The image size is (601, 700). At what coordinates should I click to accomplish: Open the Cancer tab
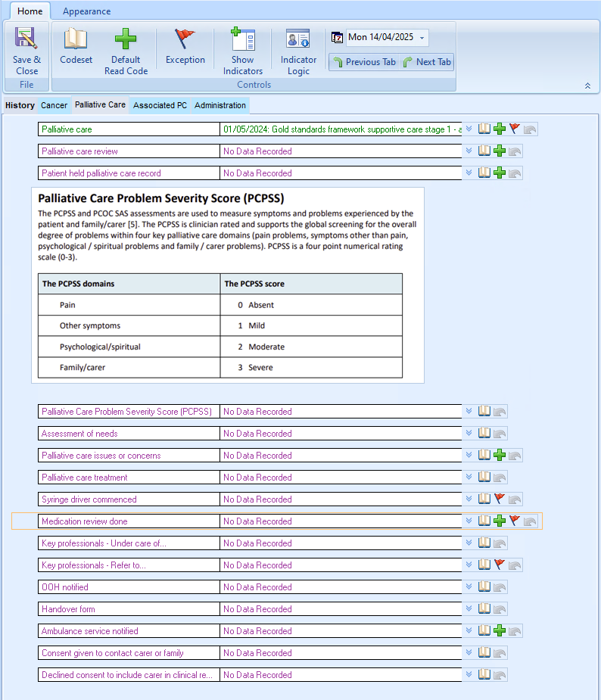(54, 105)
